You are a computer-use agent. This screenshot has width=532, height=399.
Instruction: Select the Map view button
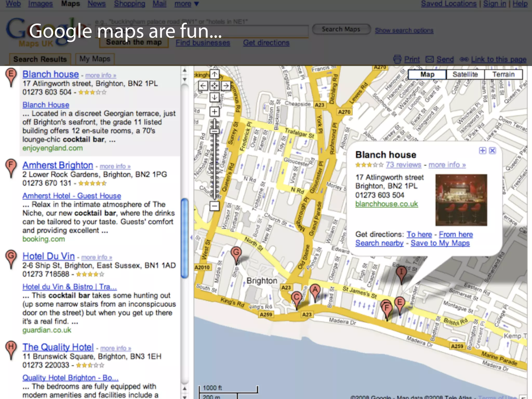click(x=427, y=75)
